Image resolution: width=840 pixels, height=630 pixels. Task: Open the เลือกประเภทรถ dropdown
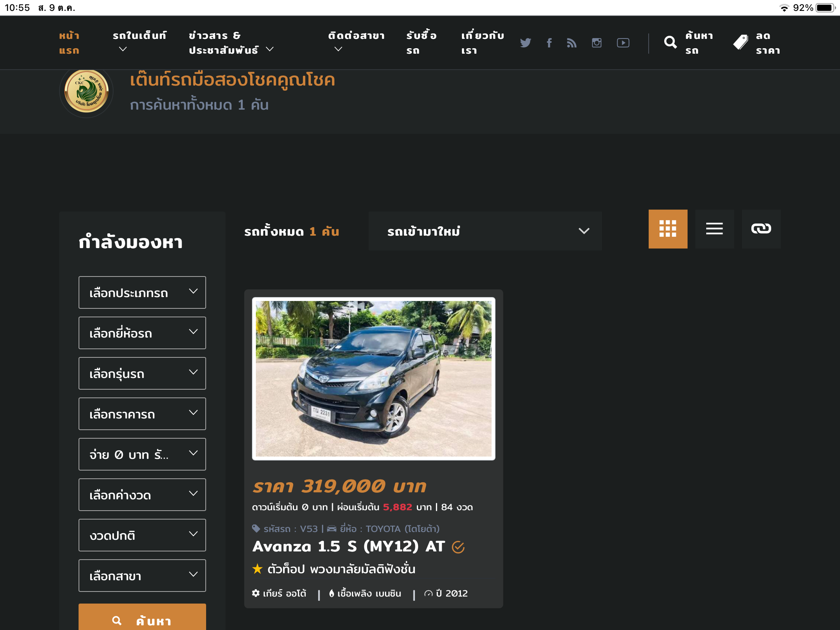[142, 292]
